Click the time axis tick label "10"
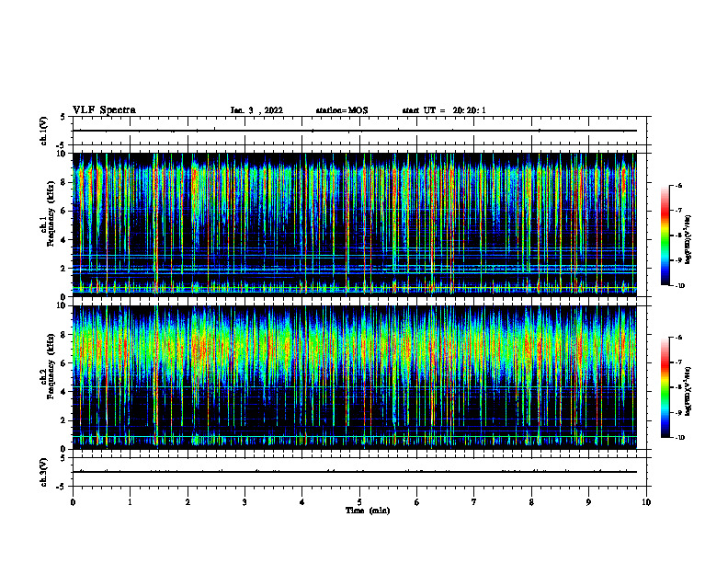The image size is (728, 563). (x=646, y=502)
